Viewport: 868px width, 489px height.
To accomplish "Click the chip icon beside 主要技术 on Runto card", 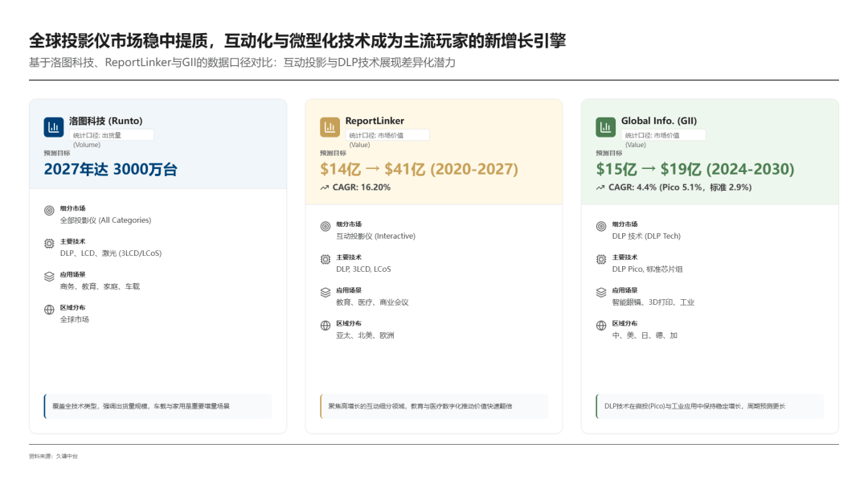I will (x=50, y=244).
